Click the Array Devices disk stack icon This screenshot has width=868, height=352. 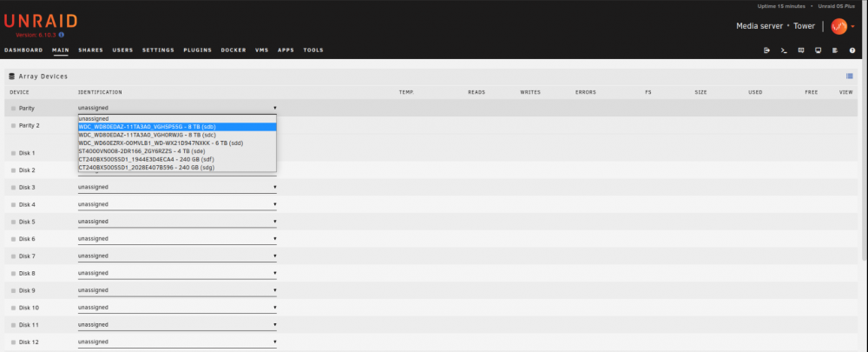[12, 76]
